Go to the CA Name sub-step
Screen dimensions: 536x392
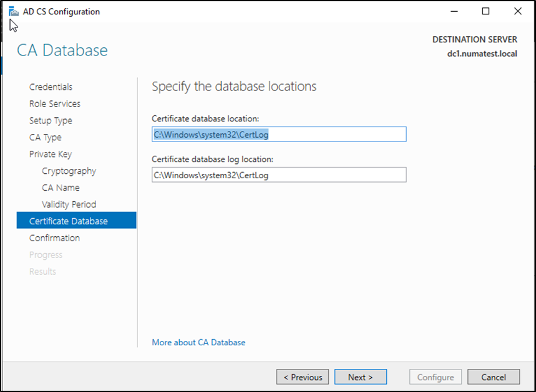[x=61, y=188]
